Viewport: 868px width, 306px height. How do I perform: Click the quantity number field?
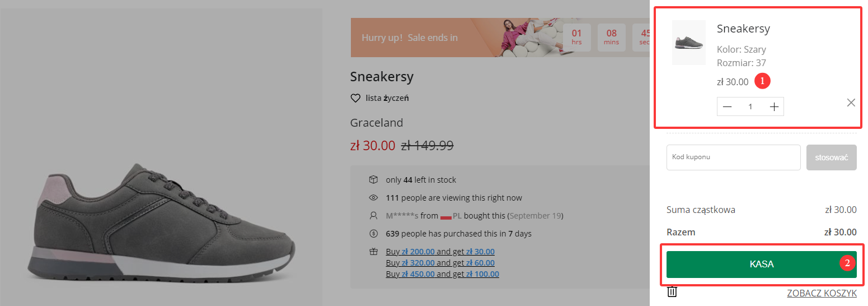pos(750,107)
